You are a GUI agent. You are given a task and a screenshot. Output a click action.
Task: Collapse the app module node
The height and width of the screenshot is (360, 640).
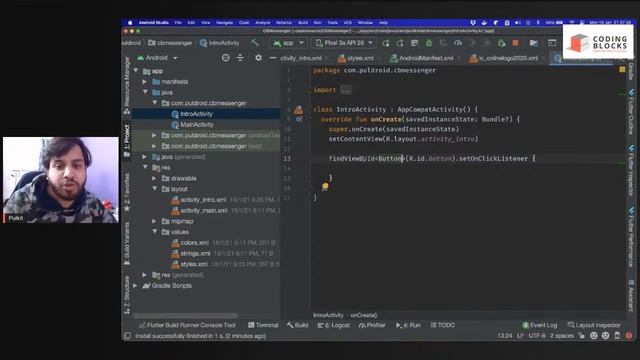[x=136, y=71]
